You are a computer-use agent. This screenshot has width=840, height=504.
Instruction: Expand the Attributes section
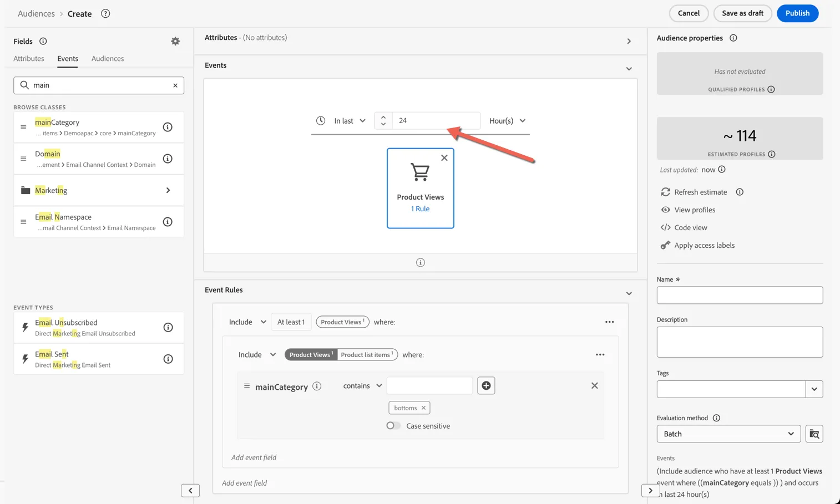[629, 41]
